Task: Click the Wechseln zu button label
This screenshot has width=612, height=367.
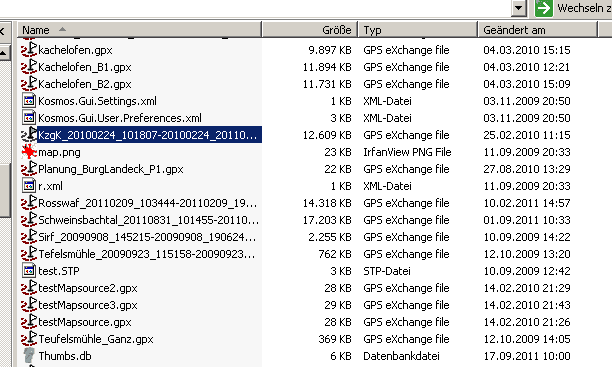Action: coord(584,8)
